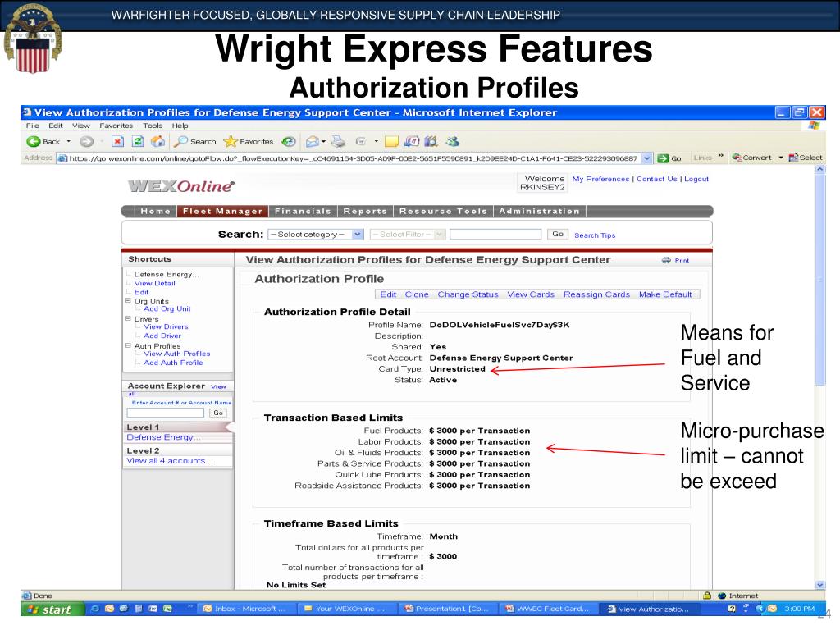Click the Account Explorer Go button
The height and width of the screenshot is (630, 840).
click(218, 413)
